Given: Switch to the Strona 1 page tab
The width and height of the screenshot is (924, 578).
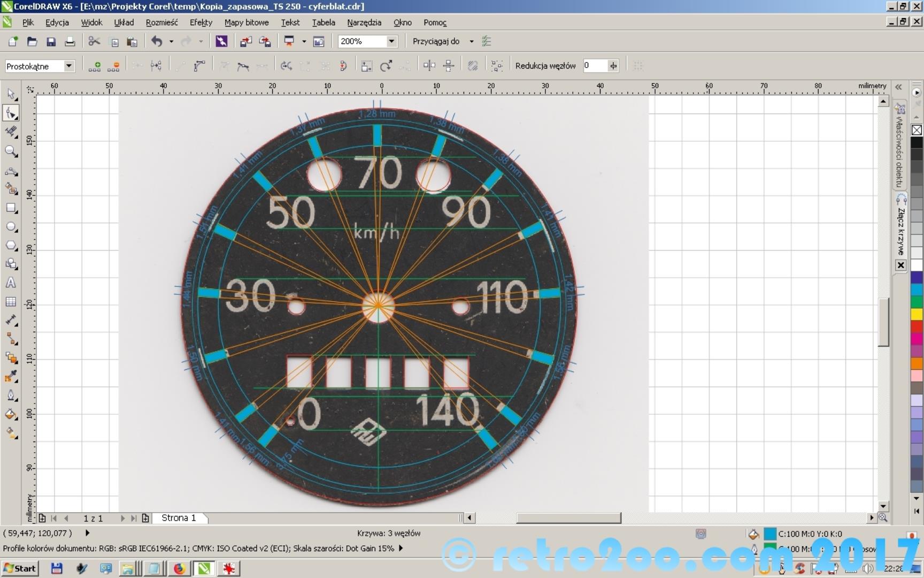Looking at the screenshot, I should pos(179,518).
